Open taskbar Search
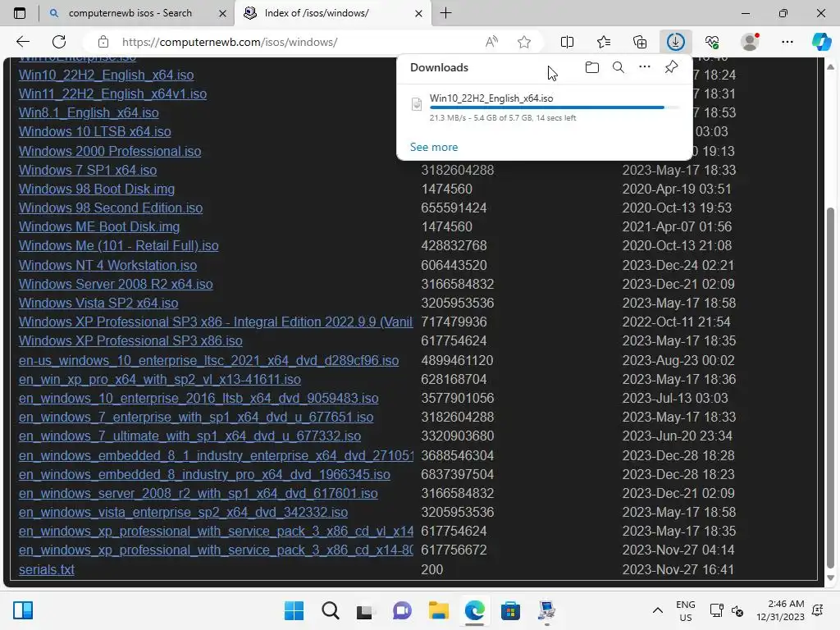The height and width of the screenshot is (630, 840). pyautogui.click(x=330, y=610)
